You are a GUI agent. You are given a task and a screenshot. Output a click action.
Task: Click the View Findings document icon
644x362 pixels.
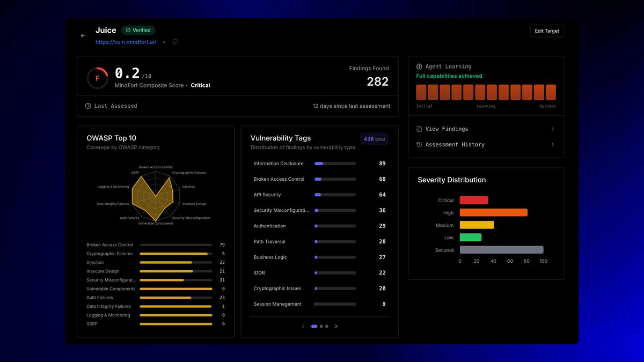point(419,129)
